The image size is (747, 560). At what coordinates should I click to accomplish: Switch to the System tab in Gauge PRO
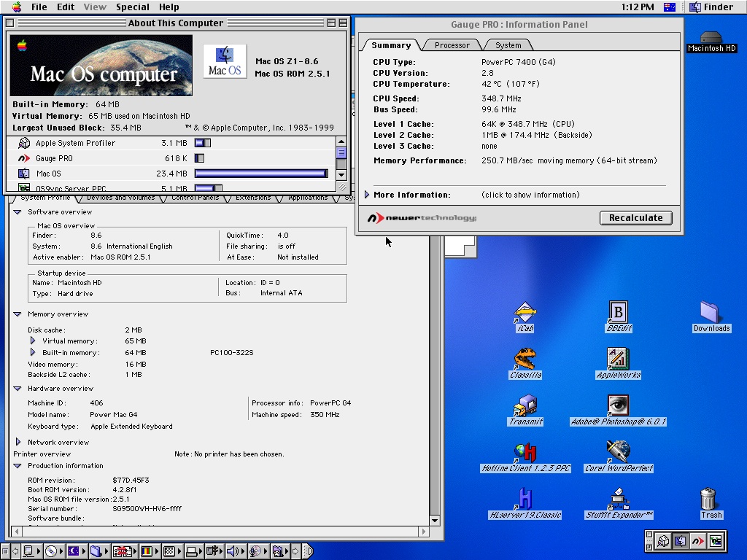tap(508, 45)
